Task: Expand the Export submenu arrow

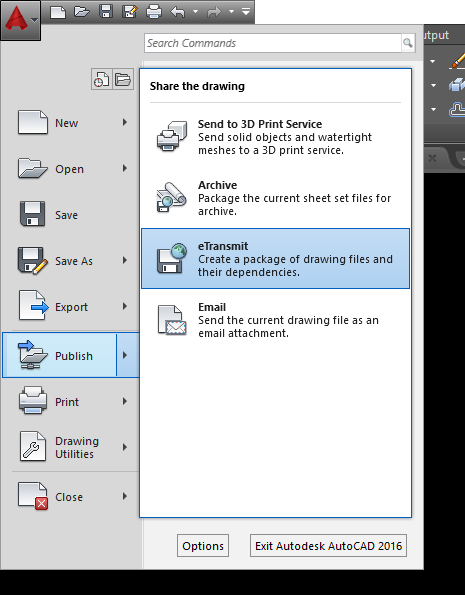Action: point(125,306)
